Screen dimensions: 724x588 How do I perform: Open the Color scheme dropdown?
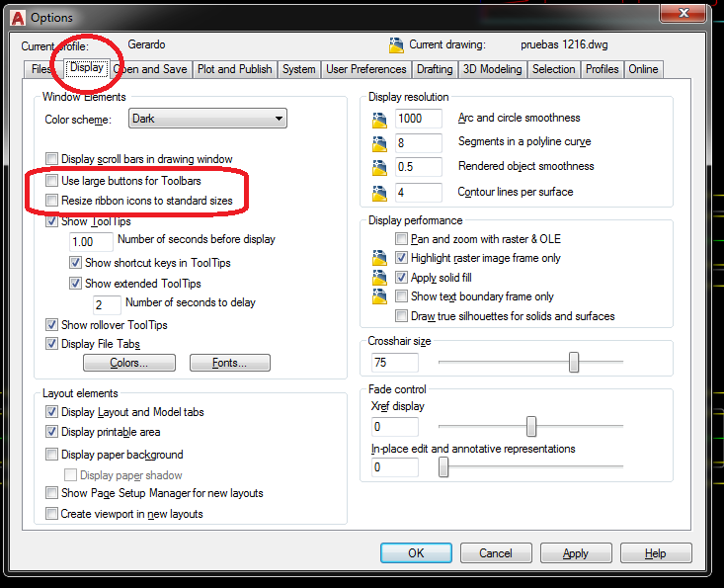pos(207,119)
